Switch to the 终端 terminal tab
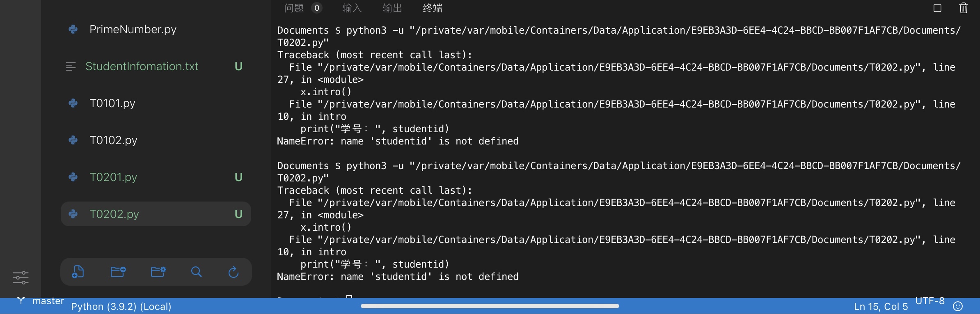The height and width of the screenshot is (314, 980). tap(433, 8)
